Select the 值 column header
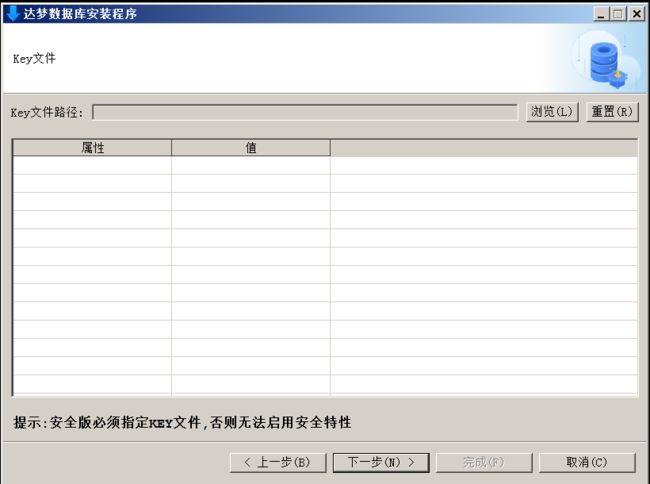 tap(251, 148)
